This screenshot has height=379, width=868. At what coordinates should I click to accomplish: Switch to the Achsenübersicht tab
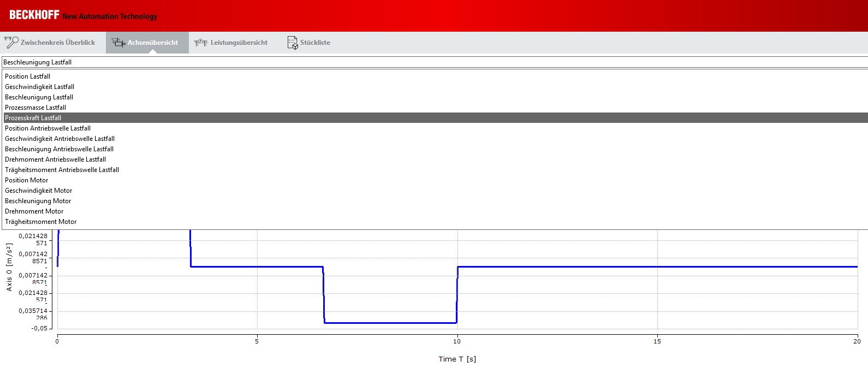tap(147, 42)
